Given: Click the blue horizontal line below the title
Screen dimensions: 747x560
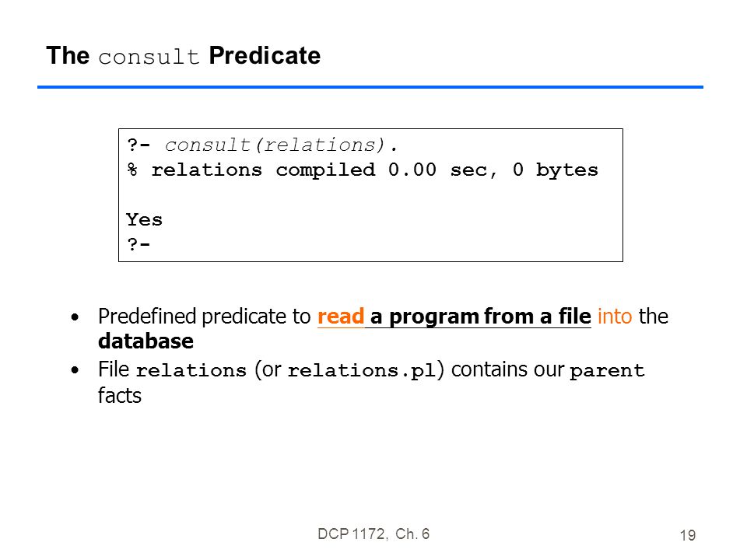Looking at the screenshot, I should [x=370, y=87].
